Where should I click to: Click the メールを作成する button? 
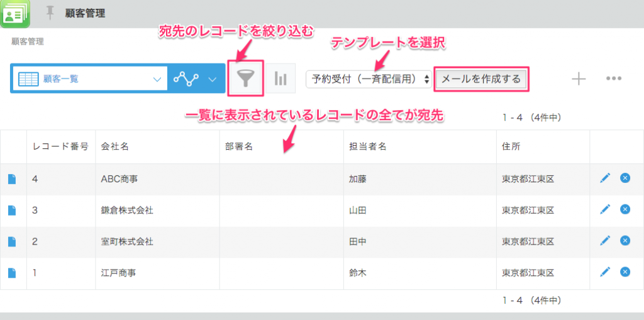[480, 79]
